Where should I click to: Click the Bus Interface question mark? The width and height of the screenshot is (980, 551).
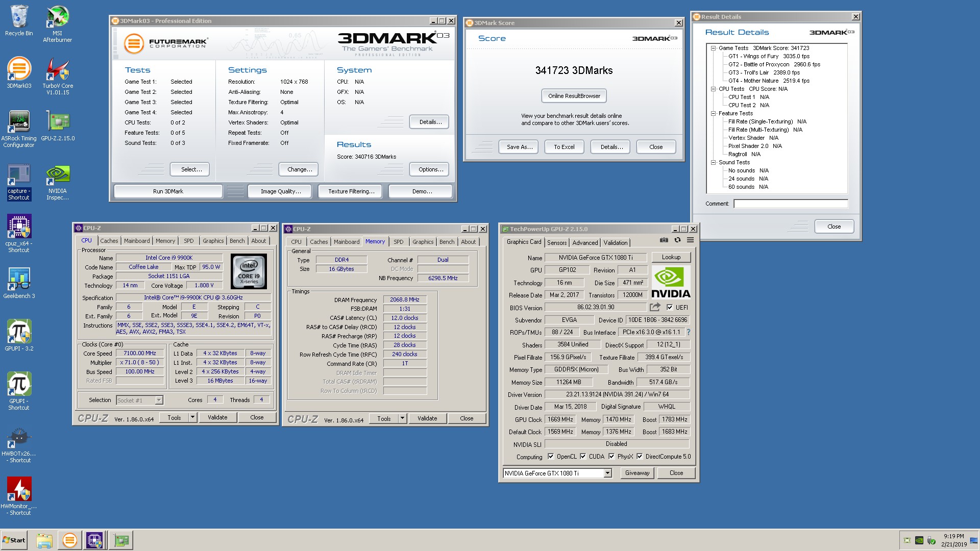[x=688, y=332]
